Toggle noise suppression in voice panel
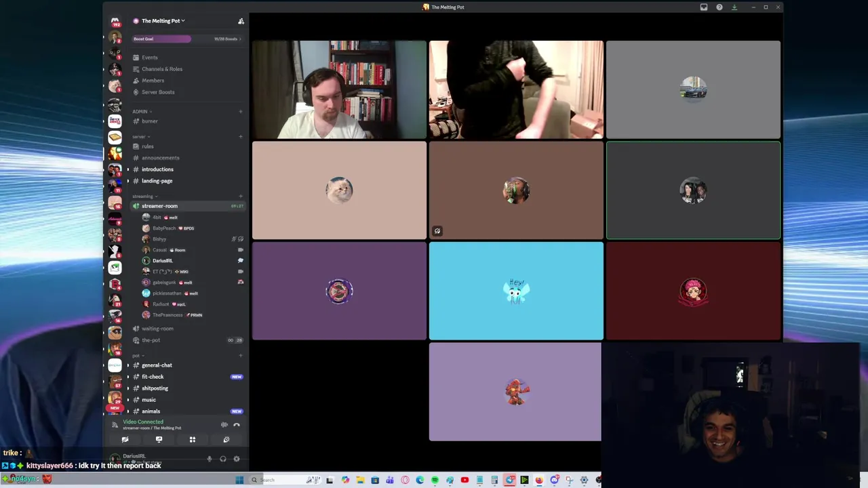868x488 pixels. [224, 425]
